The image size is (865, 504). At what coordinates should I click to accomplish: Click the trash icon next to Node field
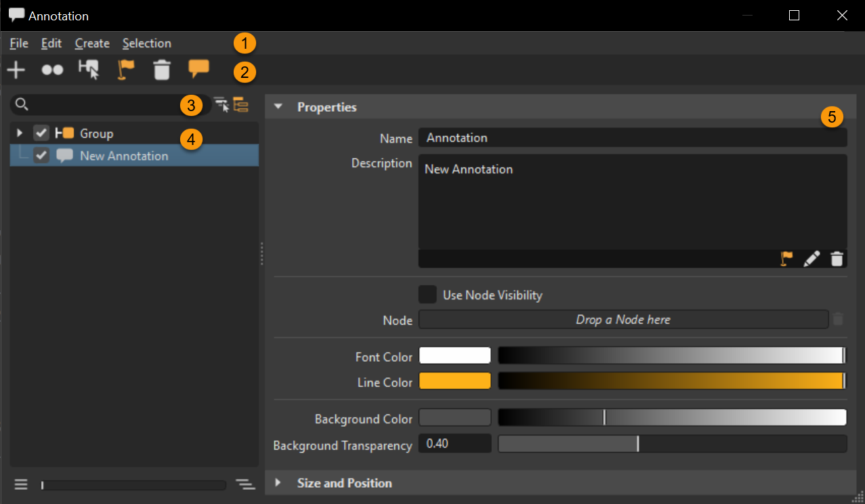point(839,319)
